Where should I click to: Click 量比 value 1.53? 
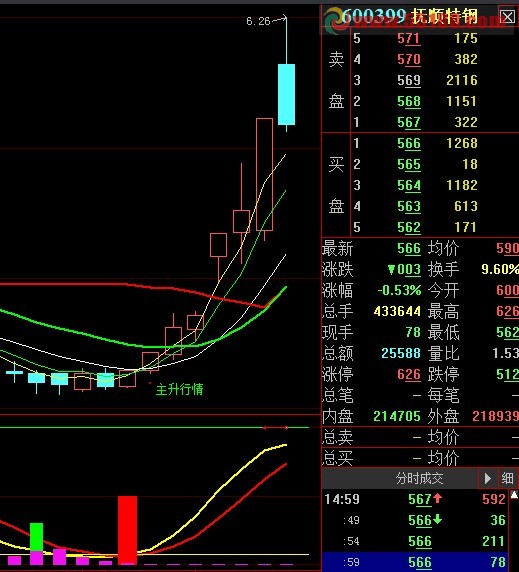506,353
